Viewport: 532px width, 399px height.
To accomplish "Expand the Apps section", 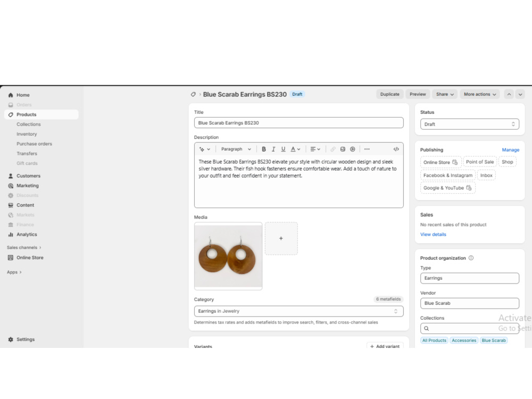I will click(14, 272).
